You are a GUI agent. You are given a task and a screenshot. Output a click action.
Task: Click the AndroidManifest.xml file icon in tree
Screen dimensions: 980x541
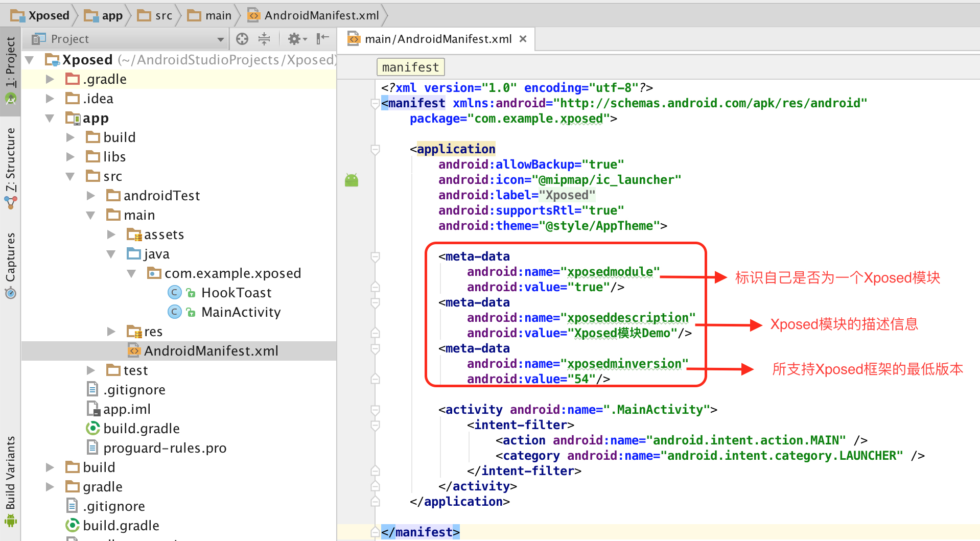(x=134, y=350)
